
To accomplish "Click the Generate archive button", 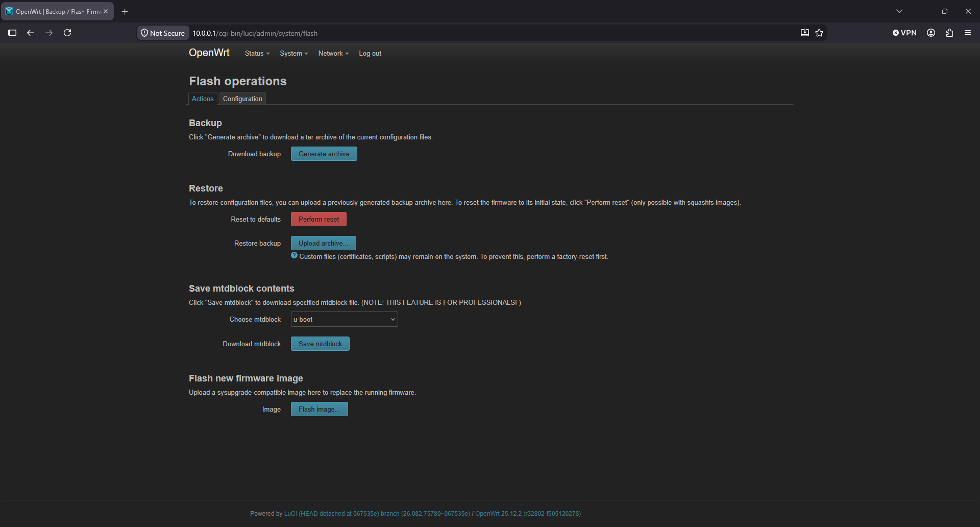I will pos(324,154).
